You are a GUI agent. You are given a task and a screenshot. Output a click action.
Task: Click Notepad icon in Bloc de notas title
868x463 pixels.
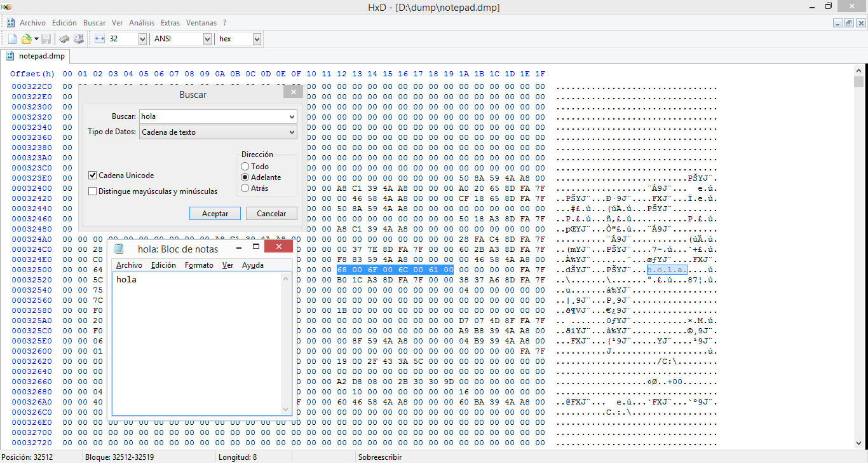pos(118,249)
